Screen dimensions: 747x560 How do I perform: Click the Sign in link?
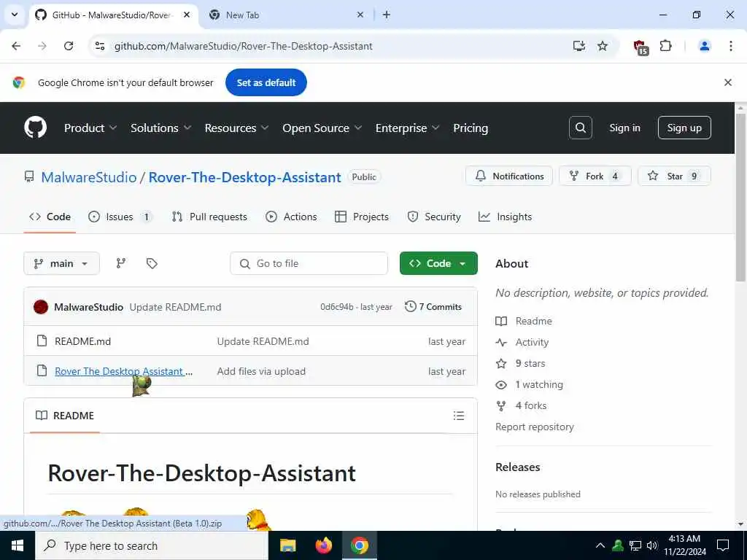(x=624, y=128)
